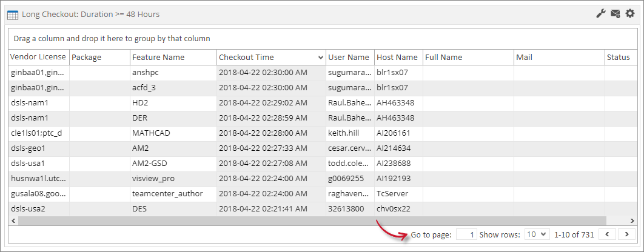
Task: Click checkout time 2018-04-22 02:27:33 AM
Action: (271, 148)
